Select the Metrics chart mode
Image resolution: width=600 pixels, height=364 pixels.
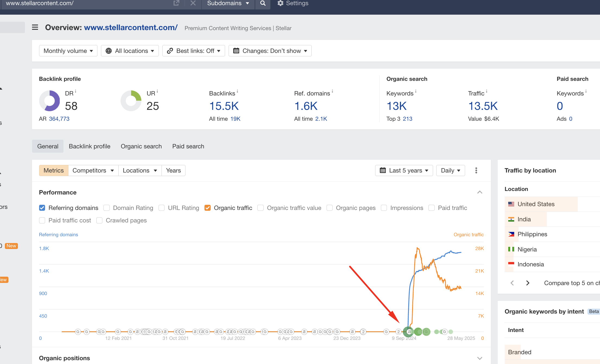[x=53, y=170]
